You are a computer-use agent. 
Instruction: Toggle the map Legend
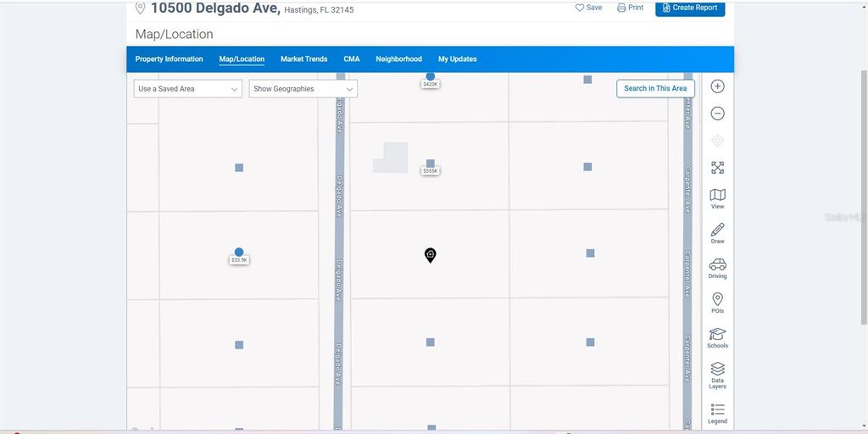pyautogui.click(x=717, y=414)
